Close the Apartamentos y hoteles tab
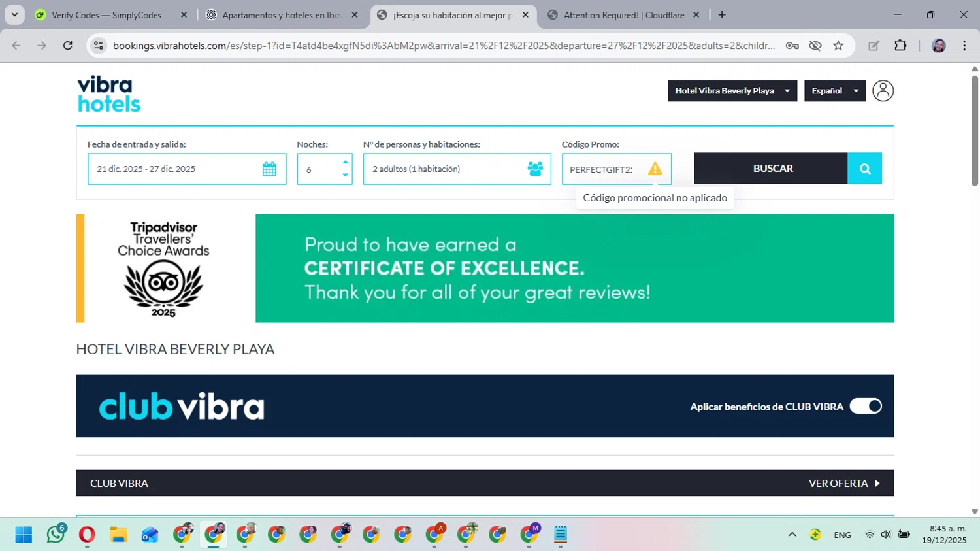 tap(355, 15)
